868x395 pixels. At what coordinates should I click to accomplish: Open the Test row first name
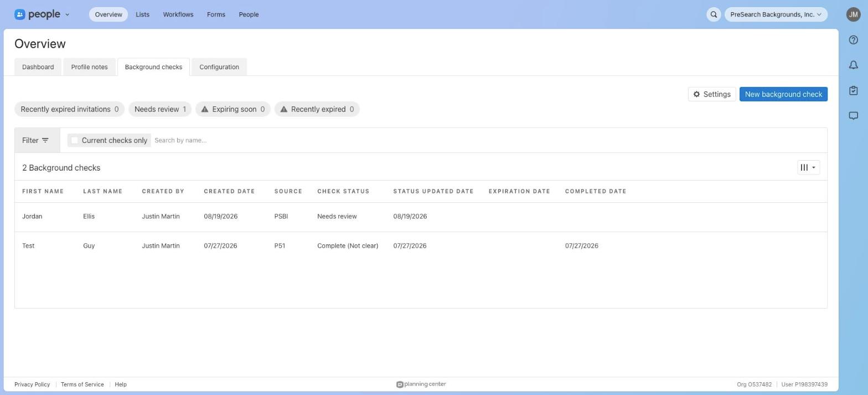[x=28, y=246]
